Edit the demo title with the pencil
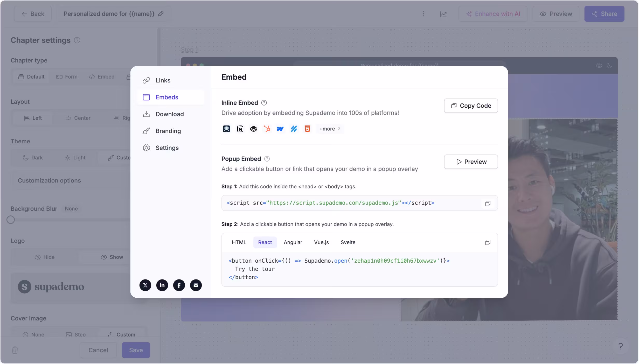Screen dimensions: 639x364 [161, 14]
